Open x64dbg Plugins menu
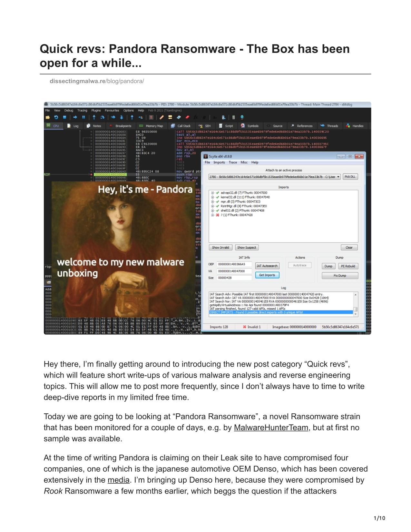This screenshot has height=532, width=411. point(96,110)
